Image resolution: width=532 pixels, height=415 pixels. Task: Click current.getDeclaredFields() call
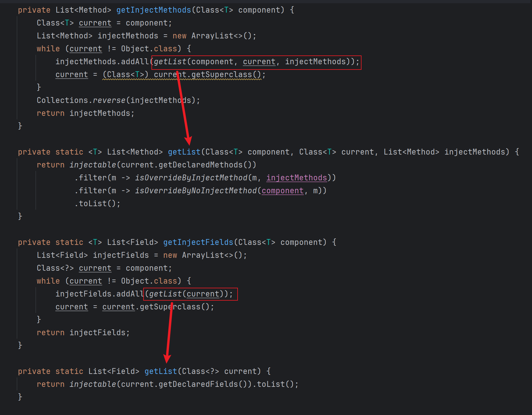coord(184,384)
